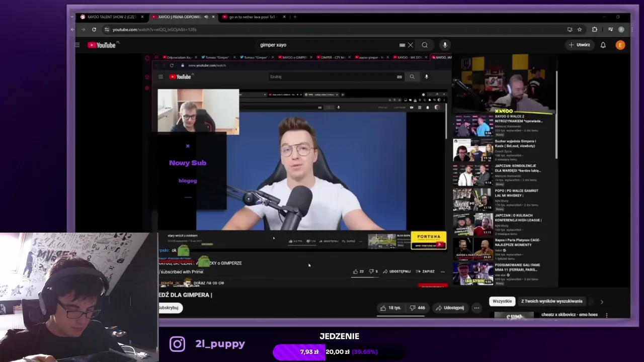Click the search box containing gimper xayo
Screen dimensions: 644x362
click(x=327, y=45)
